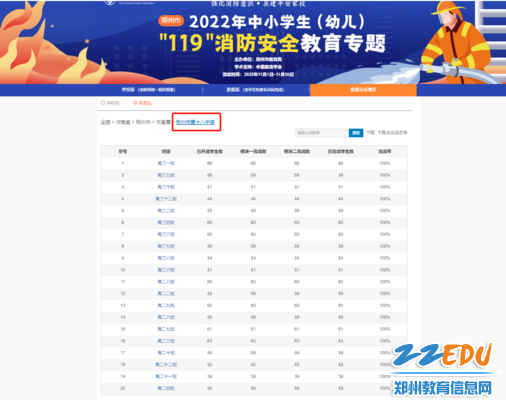Click the 63 under 已完成学生数 in row 16
This screenshot has width=506, height=400.
pyautogui.click(x=341, y=341)
